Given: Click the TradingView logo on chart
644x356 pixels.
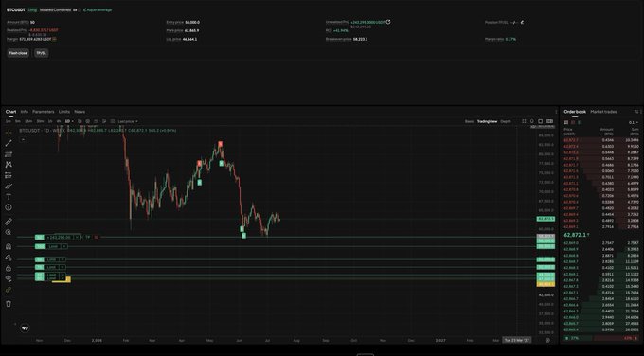Looking at the screenshot, I should tap(26, 329).
